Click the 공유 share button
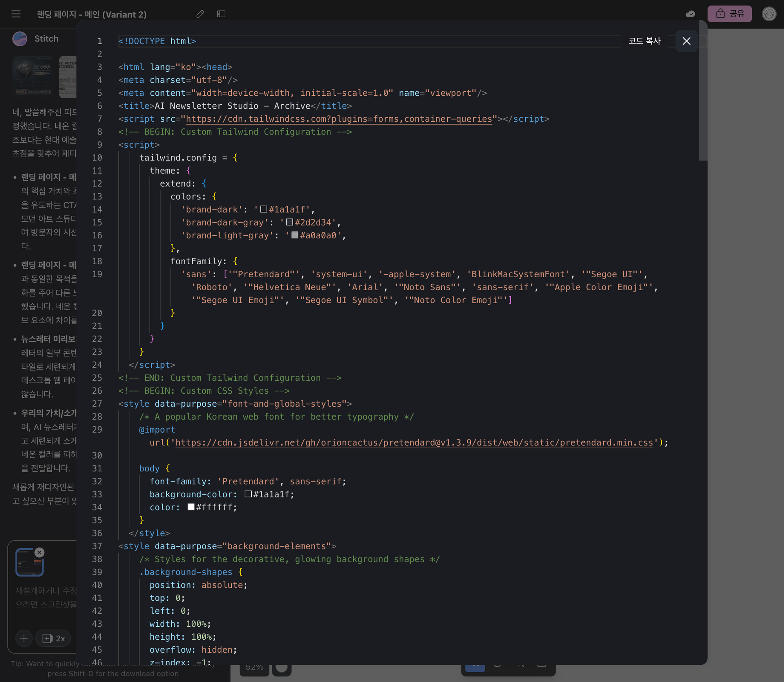 click(x=730, y=14)
